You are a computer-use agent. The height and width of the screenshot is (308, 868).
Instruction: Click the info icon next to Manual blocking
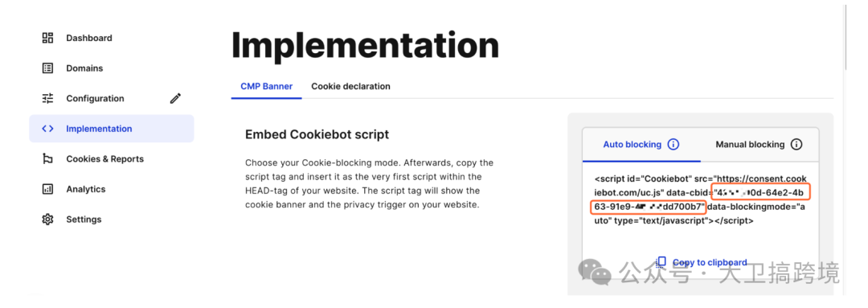[796, 145]
